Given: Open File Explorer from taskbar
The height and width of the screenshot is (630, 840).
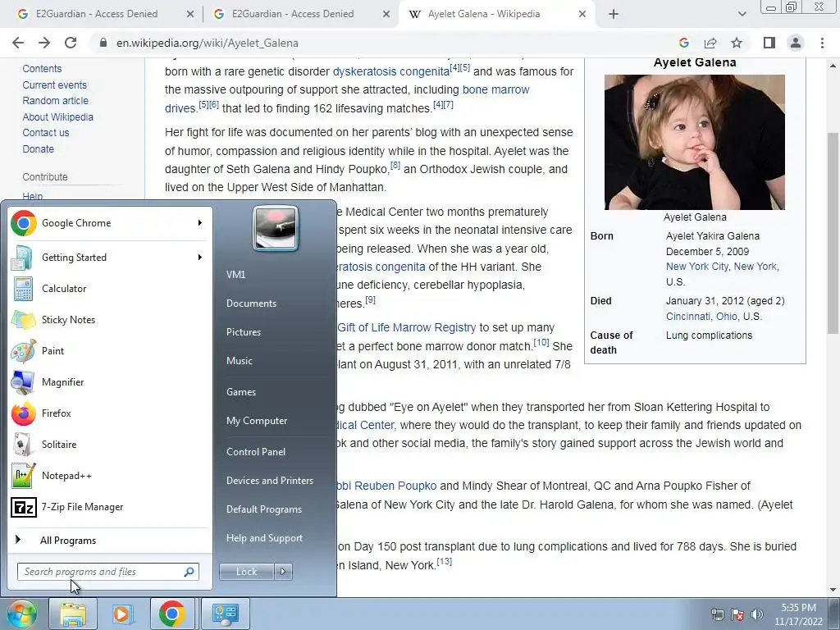Looking at the screenshot, I should 73,614.
